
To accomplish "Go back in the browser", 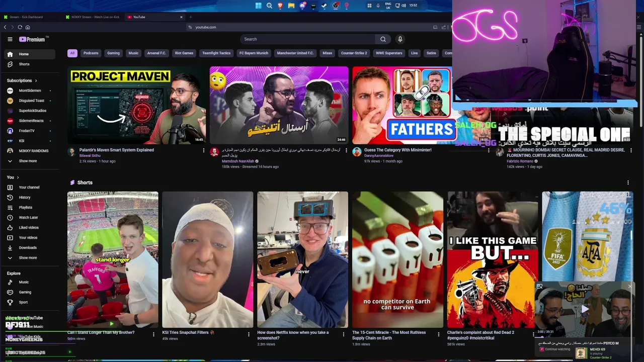I will (5, 27).
